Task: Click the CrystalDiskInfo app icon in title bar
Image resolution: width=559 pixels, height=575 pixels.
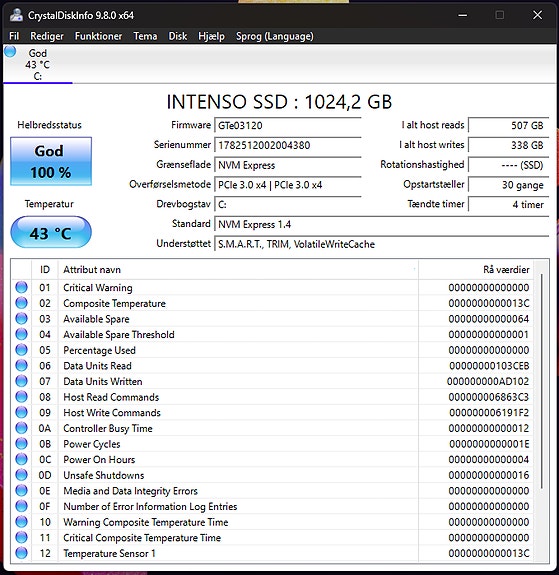Action: [16, 15]
